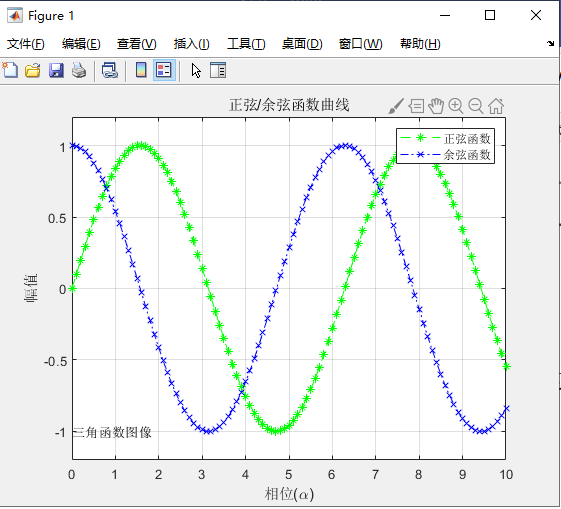This screenshot has width=561, height=509.
Task: Click the x-axis label 相位(α)
Action: point(289,494)
